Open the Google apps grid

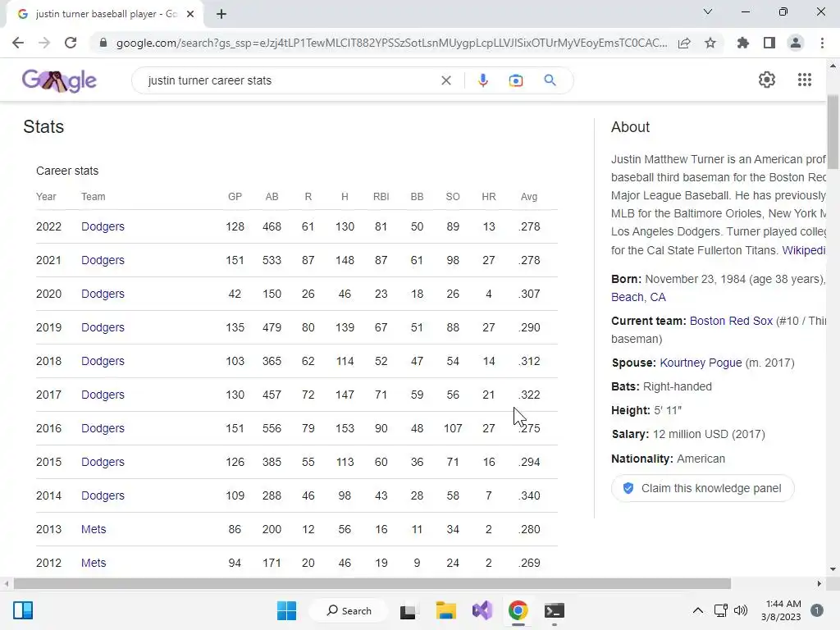804,80
